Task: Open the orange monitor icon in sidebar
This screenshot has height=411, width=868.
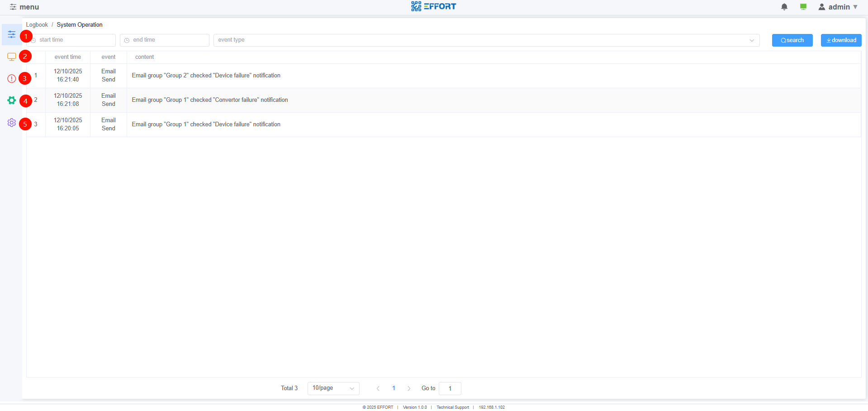Action: pyautogui.click(x=11, y=56)
